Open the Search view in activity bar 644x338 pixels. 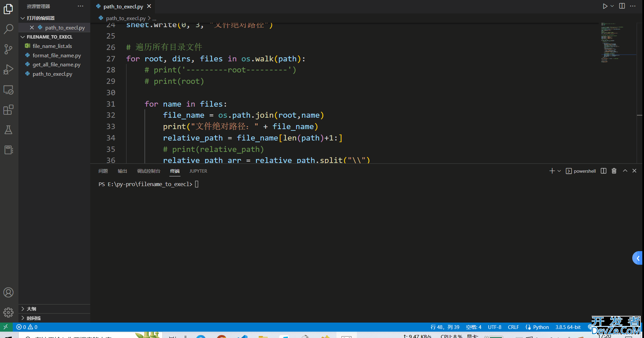[x=8, y=29]
